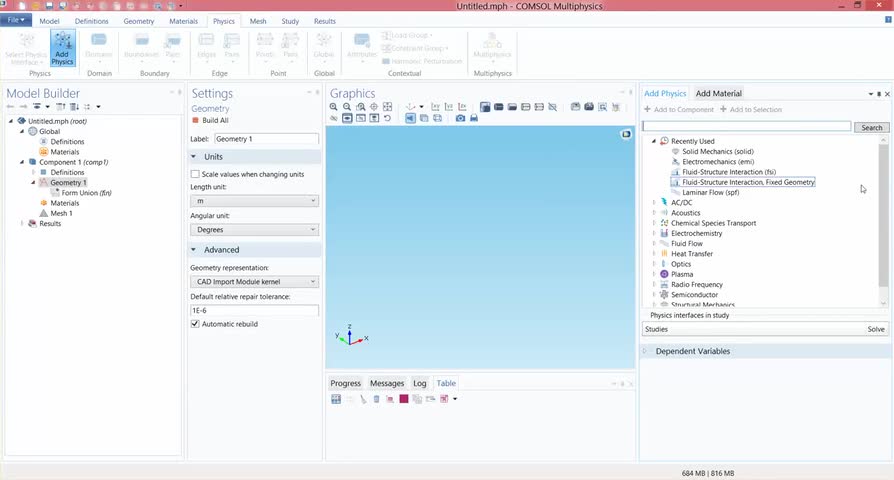Uncheck the Automatic rebuild checkbox

click(195, 324)
